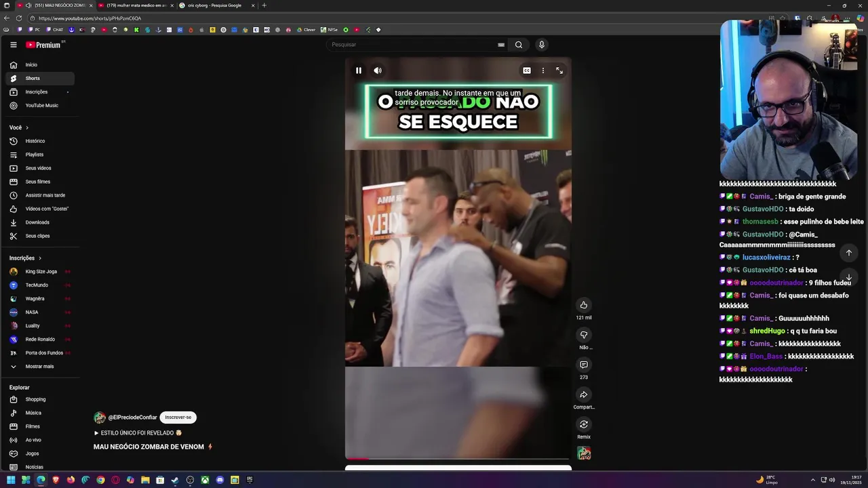This screenshot has width=868, height=488.
Task: Open Jogos under Explorar
Action: [x=40, y=453]
